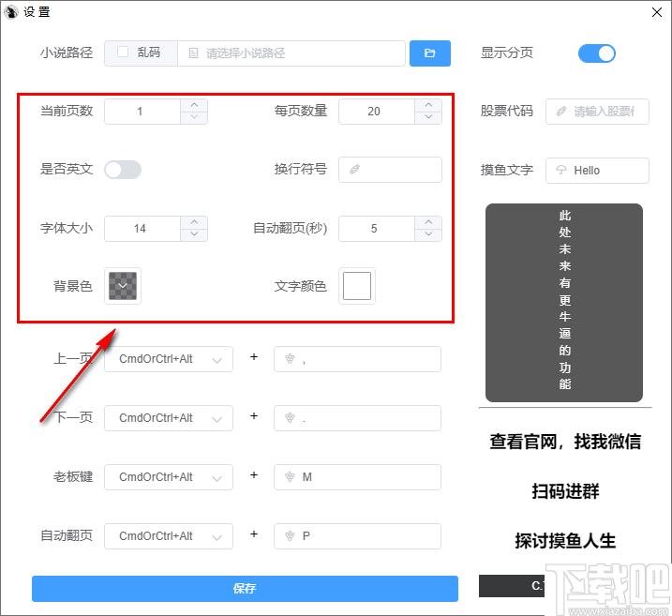Decrease 每页数量 with down arrow

pos(428,117)
